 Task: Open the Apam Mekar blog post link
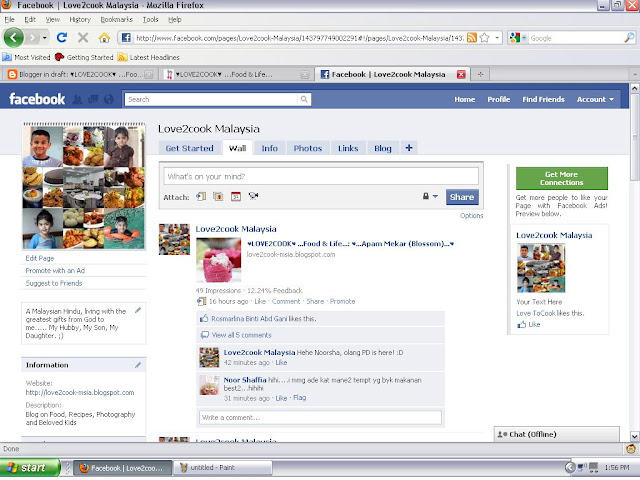(x=351, y=244)
